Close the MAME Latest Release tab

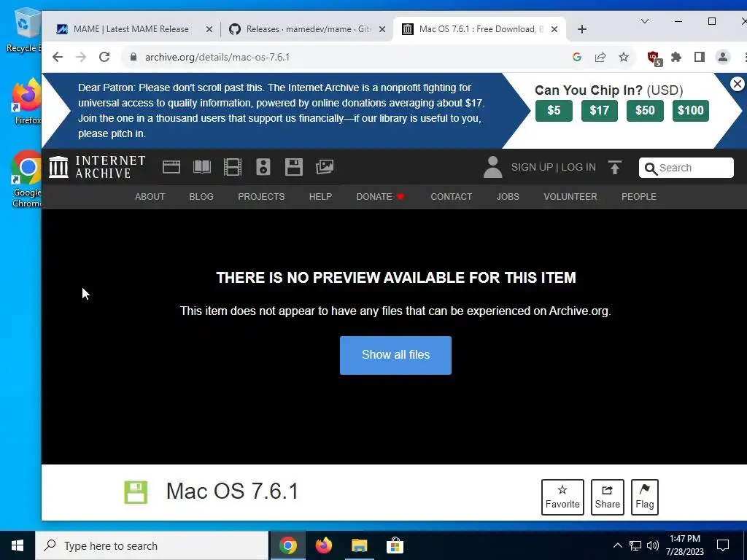point(209,29)
